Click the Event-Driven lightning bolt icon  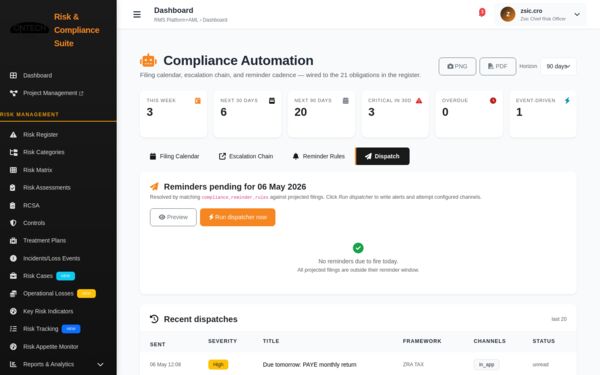click(x=567, y=101)
